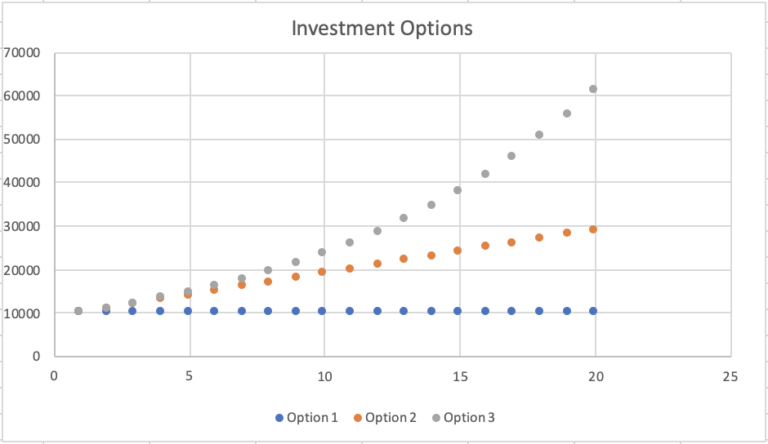This screenshot has height=444, width=768.
Task: Select the Investment Options chart title
Action: pos(382,27)
